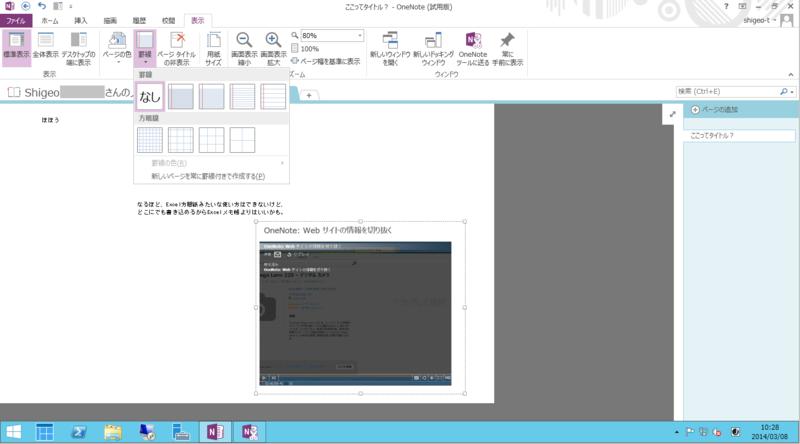Open File Explorer from the taskbar

(113, 432)
